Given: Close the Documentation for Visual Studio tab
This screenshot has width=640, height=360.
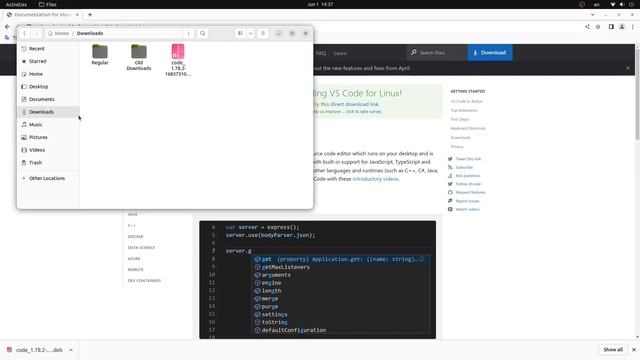Looking at the screenshot, I should pyautogui.click(x=77, y=15).
